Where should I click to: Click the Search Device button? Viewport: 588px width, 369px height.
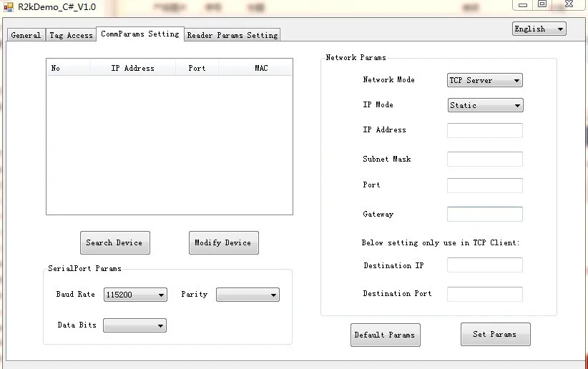[115, 242]
